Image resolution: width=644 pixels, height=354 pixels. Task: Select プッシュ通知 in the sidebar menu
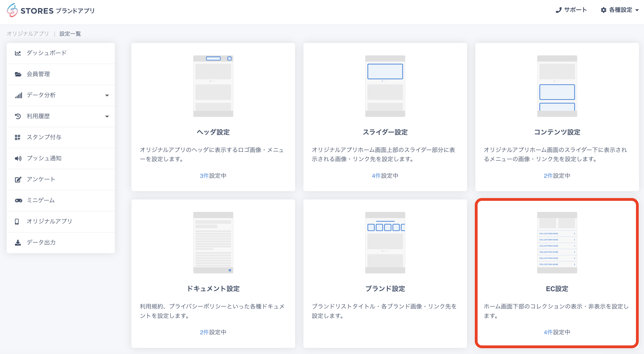44,158
